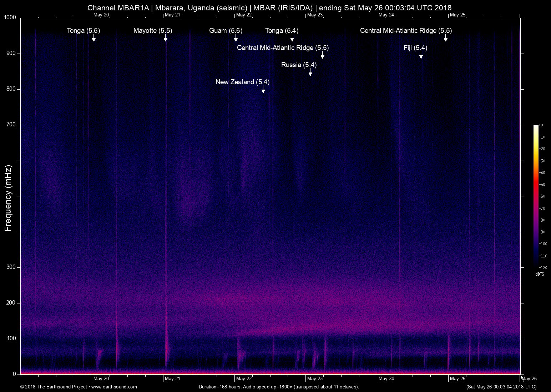Click the arrow marker below Guam (5.6)
Screen dimensions: 551x392
click(x=236, y=39)
